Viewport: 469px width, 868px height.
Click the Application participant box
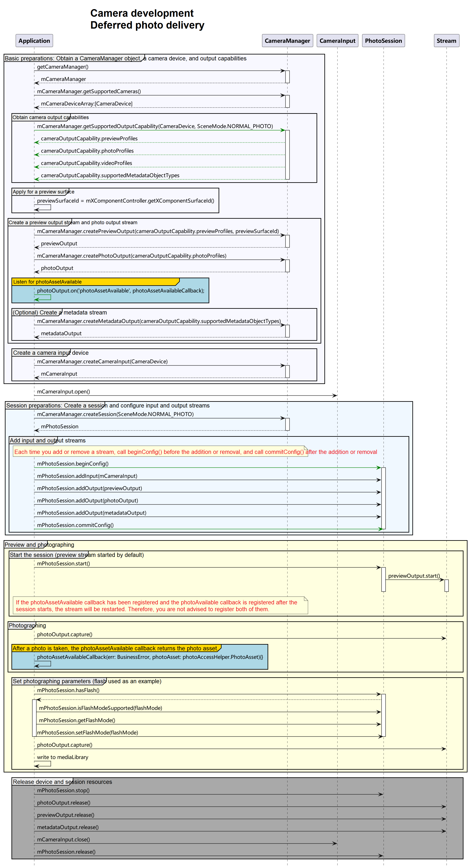coord(34,41)
